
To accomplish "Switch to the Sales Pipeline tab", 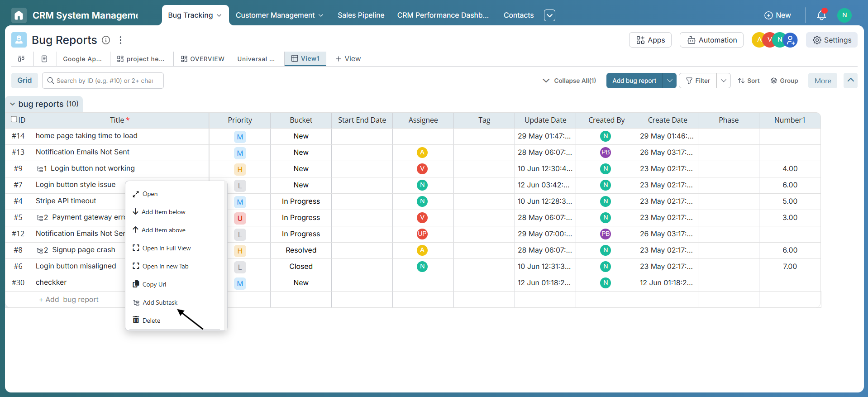I will [x=361, y=15].
